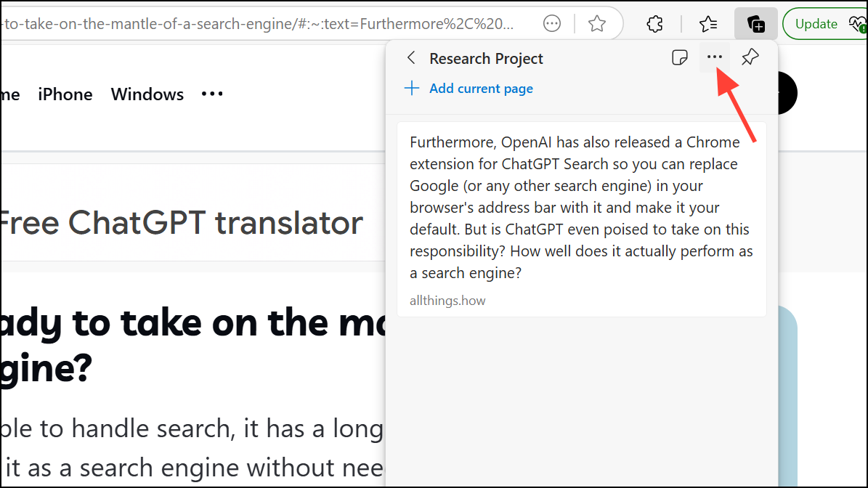Pin the Collections panel open
Viewport: 868px width, 488px height.
point(750,57)
